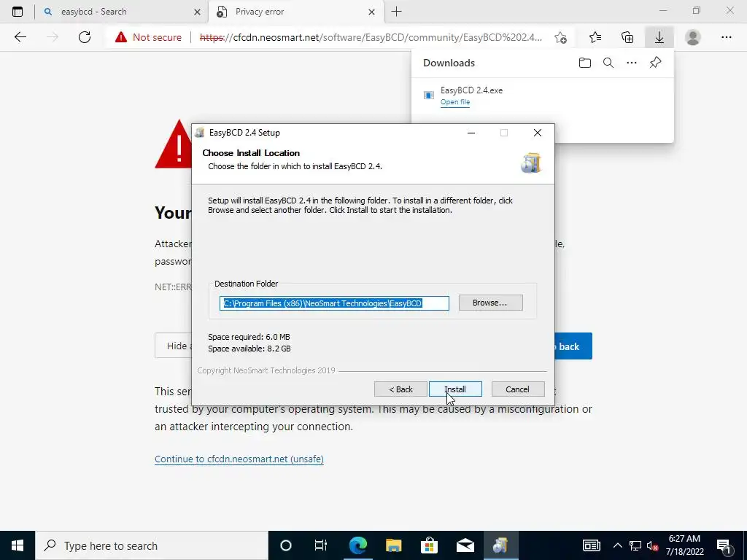The height and width of the screenshot is (560, 747).
Task: Select EasyBCD installer taskbar icon
Action: pos(500,545)
